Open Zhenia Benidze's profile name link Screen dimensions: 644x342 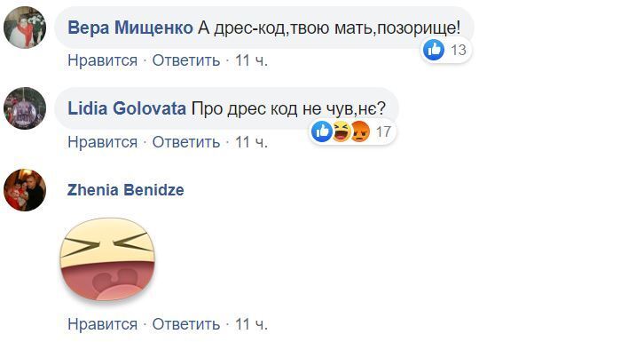tap(126, 190)
